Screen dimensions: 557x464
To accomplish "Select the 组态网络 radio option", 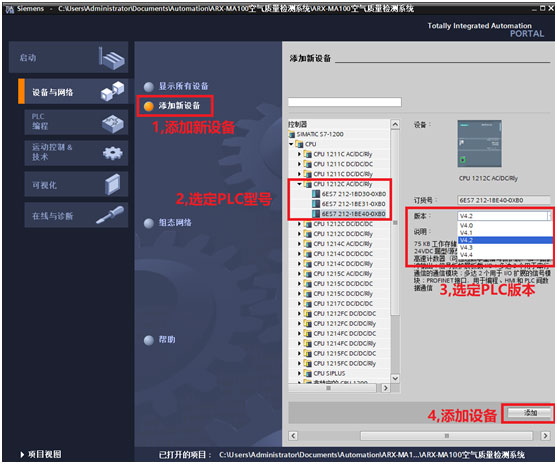I will click(148, 223).
